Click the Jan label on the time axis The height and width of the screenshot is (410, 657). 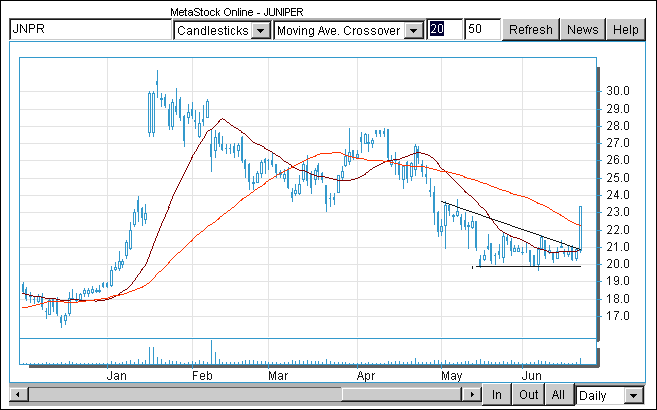(116, 375)
